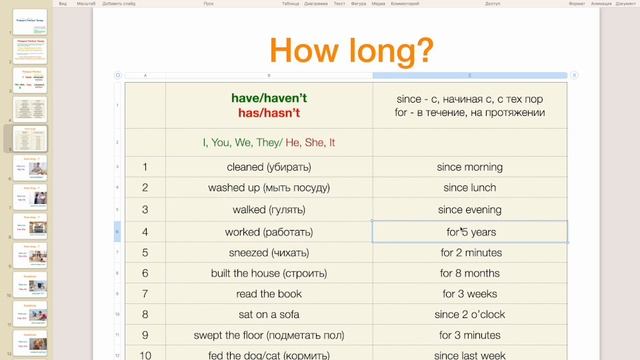This screenshot has height=360, width=640.
Task: Click the Добавить слайд toolbar button
Action: pos(119,3)
